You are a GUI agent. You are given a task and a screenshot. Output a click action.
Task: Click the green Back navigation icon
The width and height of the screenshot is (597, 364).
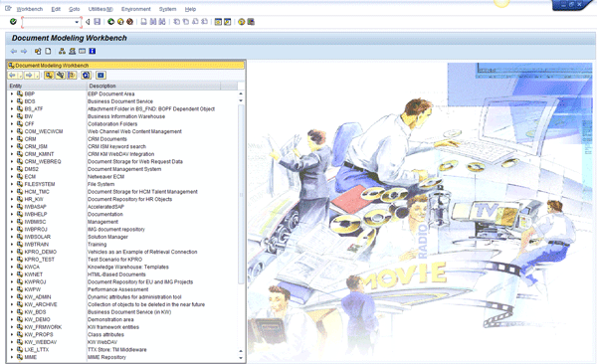[110, 22]
